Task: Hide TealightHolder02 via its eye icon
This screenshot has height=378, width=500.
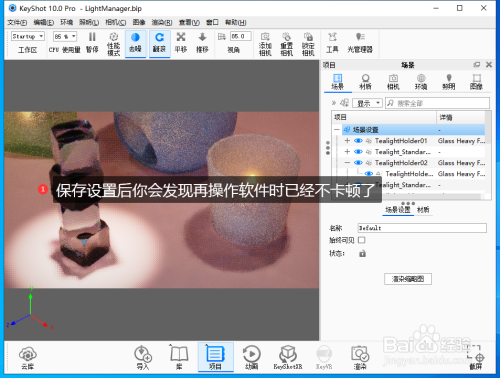Action: click(x=358, y=163)
